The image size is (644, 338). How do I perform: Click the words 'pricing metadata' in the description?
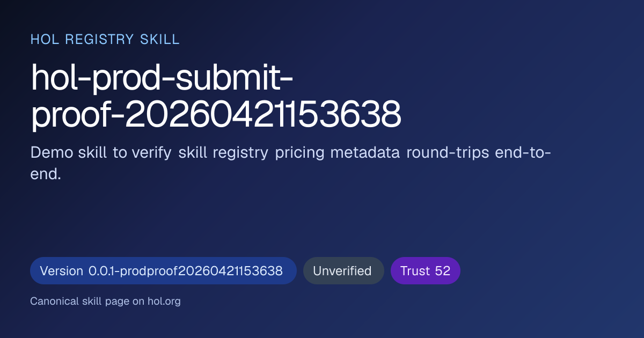coord(337,152)
